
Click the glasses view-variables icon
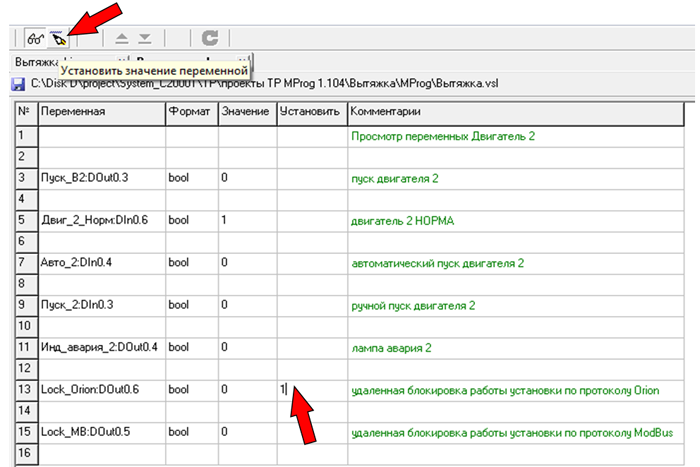33,39
